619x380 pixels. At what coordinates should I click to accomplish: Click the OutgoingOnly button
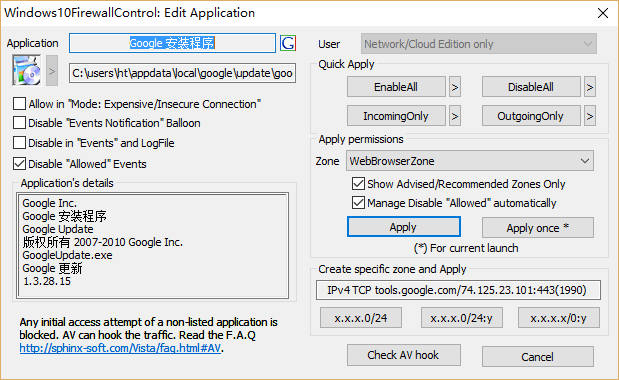coord(531,116)
